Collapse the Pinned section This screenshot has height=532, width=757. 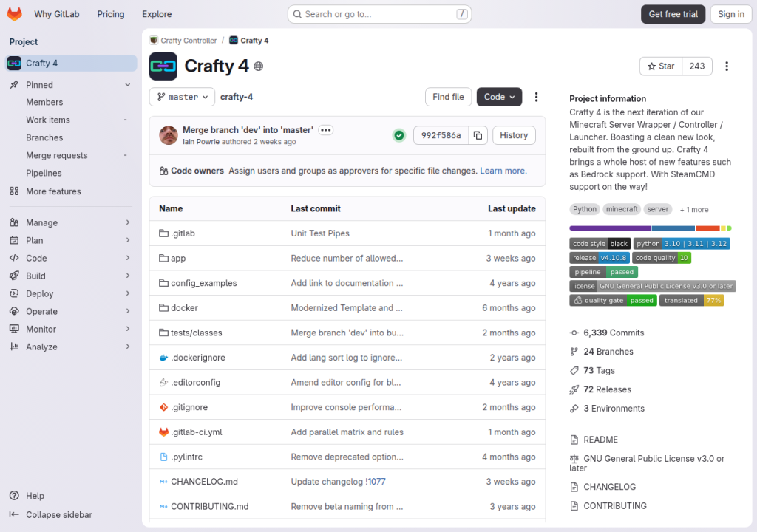tap(70, 85)
